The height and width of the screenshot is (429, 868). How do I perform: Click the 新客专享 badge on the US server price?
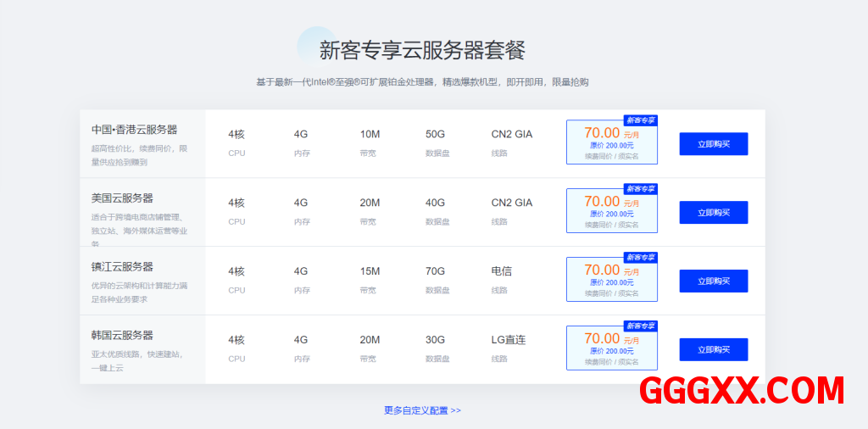point(641,189)
